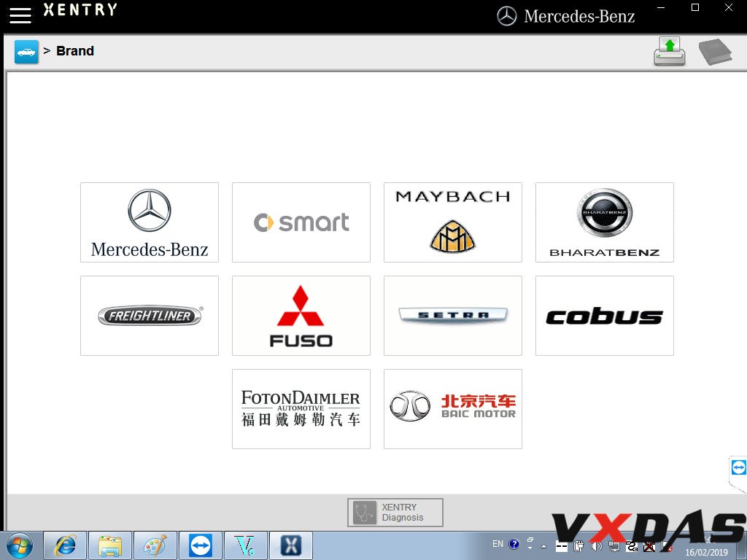Minimize the XENTRY window
This screenshot has width=747, height=560.
661,7
